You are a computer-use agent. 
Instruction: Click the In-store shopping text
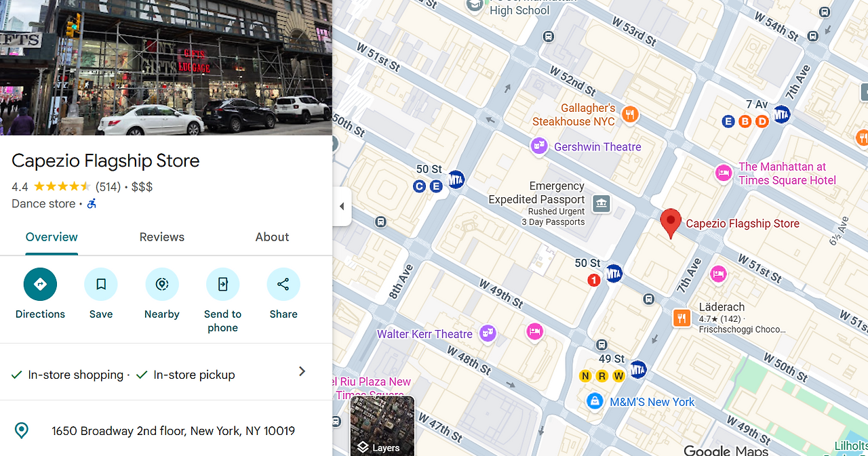pyautogui.click(x=75, y=375)
